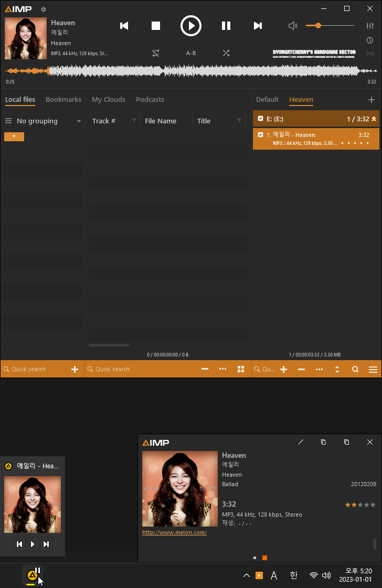382x588 pixels.
Task: Click the second window icon in info popup
Action: 347,442
